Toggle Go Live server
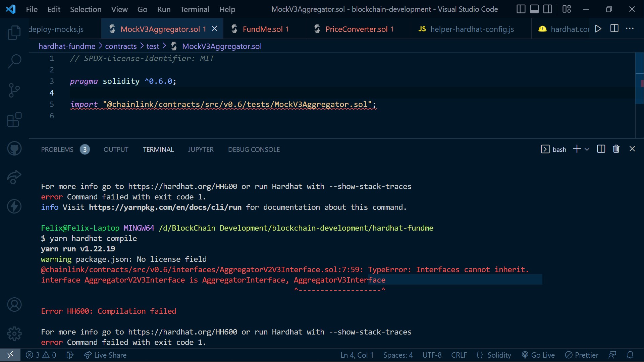 coord(538,355)
